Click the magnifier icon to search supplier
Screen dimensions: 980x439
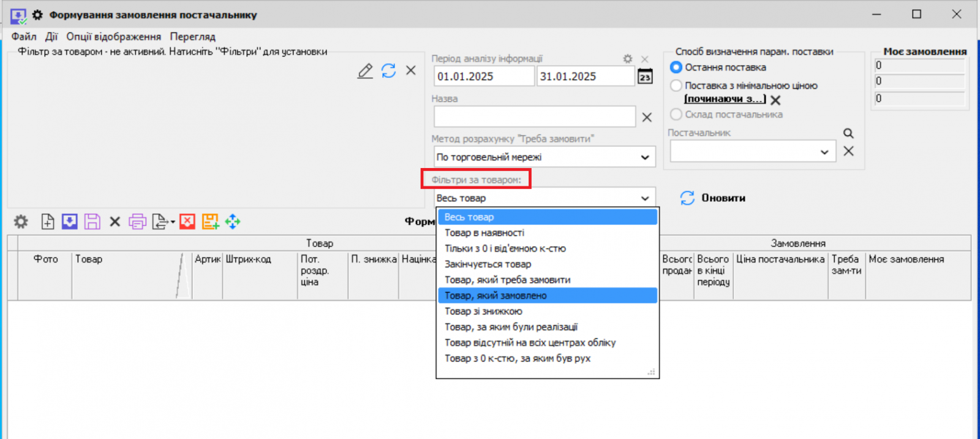[848, 133]
